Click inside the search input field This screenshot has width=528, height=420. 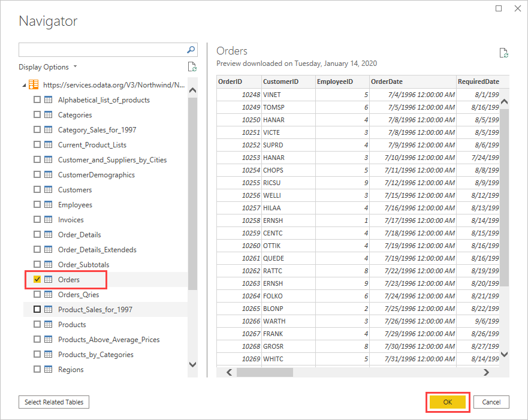(x=102, y=50)
